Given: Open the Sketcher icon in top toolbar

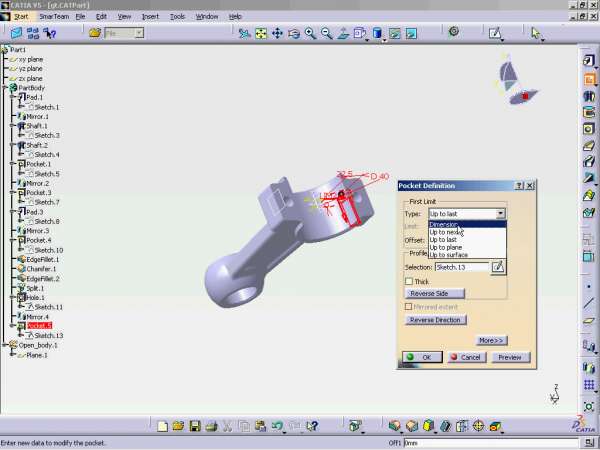Looking at the screenshot, I should (x=495, y=33).
